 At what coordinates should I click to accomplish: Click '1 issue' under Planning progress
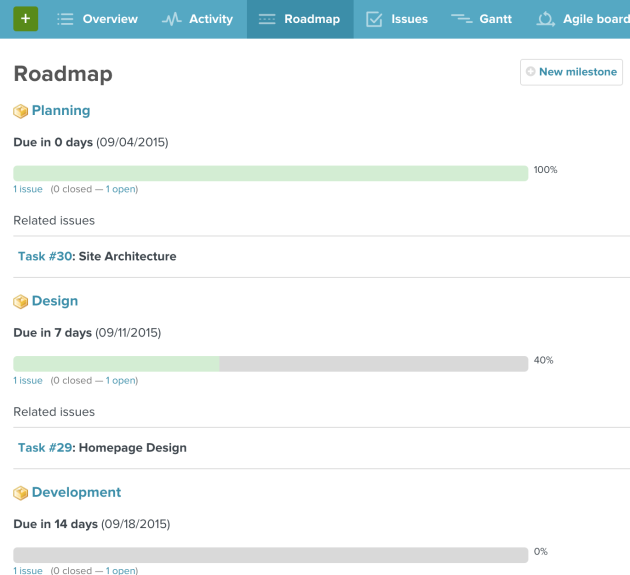tap(28, 189)
